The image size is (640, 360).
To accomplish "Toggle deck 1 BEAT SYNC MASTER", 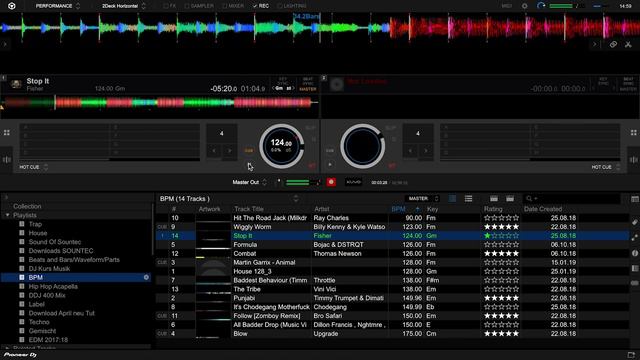I will 308,84.
